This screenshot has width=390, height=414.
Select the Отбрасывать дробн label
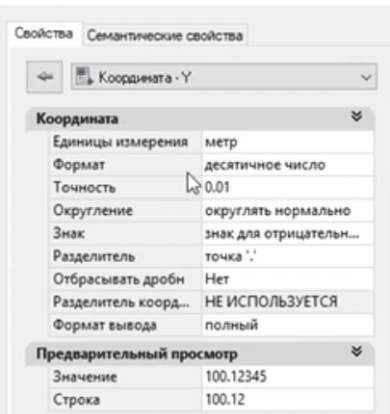119,279
